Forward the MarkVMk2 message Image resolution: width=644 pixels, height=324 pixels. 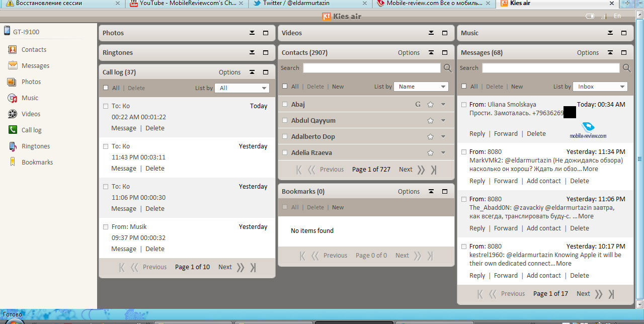(506, 181)
